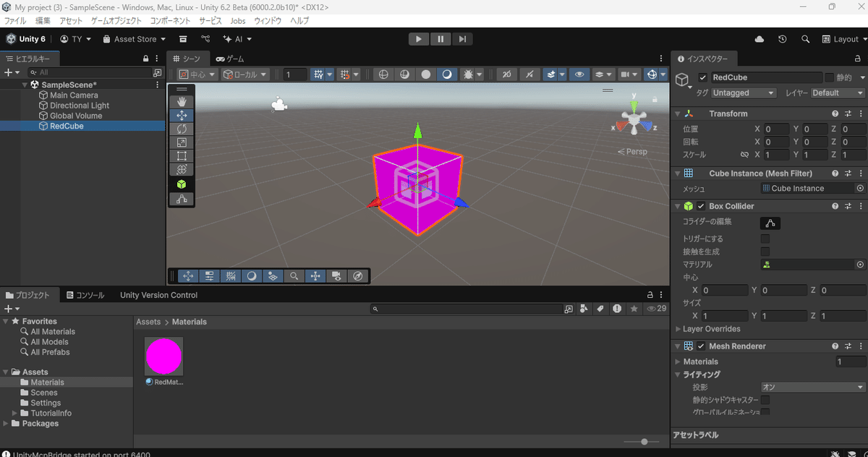
Task: Switch to the Rotate tool
Action: click(x=182, y=129)
